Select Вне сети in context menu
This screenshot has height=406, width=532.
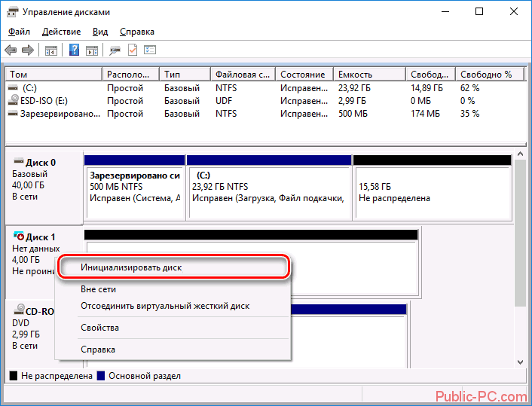(99, 289)
